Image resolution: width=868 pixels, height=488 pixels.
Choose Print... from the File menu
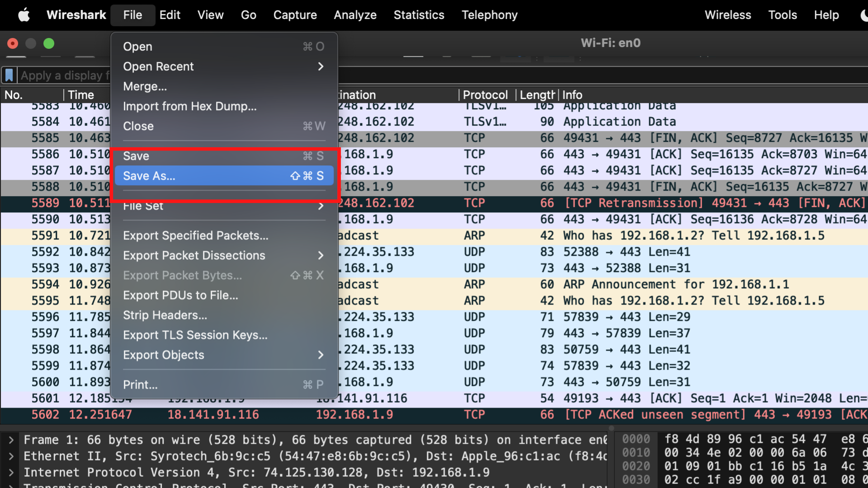coord(224,385)
